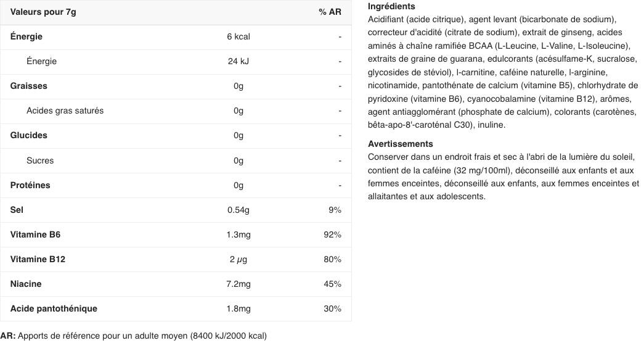Click the 'Acides gras saturés' row label
644x343 pixels.
coord(65,110)
